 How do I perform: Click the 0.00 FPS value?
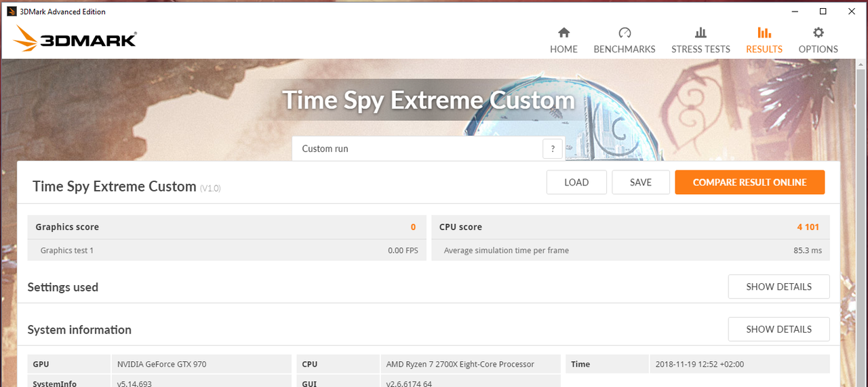(x=403, y=251)
